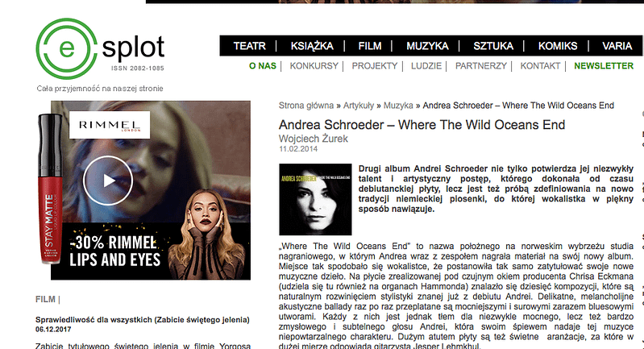Select the SZTUKA menu item
Screen dimensions: 644x349
[493, 46]
